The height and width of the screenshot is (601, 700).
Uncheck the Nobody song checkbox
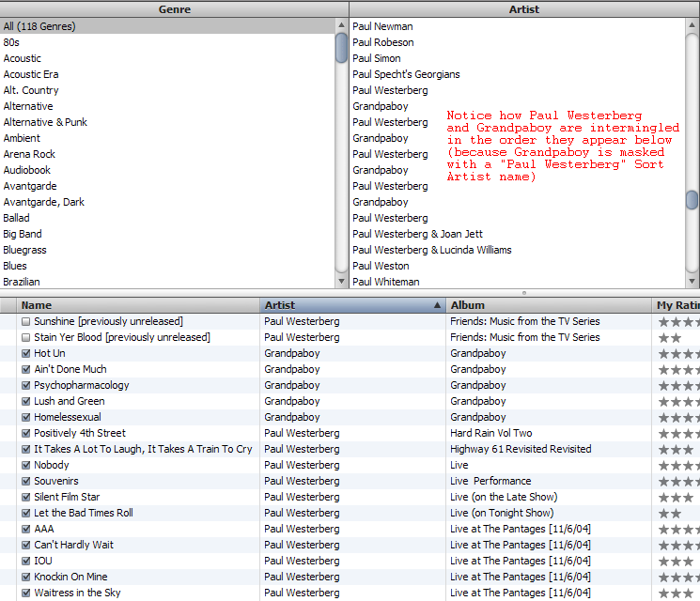point(26,465)
